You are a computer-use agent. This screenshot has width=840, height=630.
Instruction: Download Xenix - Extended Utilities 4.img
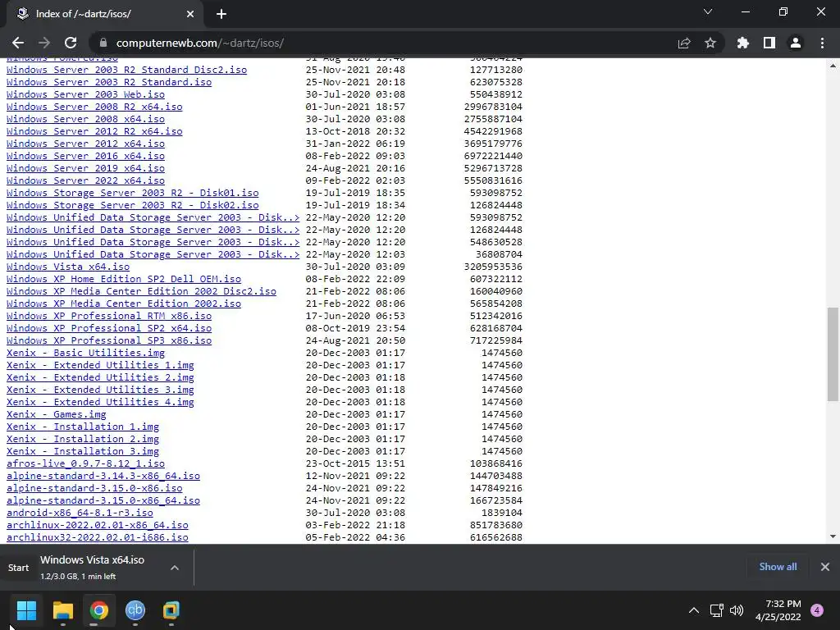[100, 402]
